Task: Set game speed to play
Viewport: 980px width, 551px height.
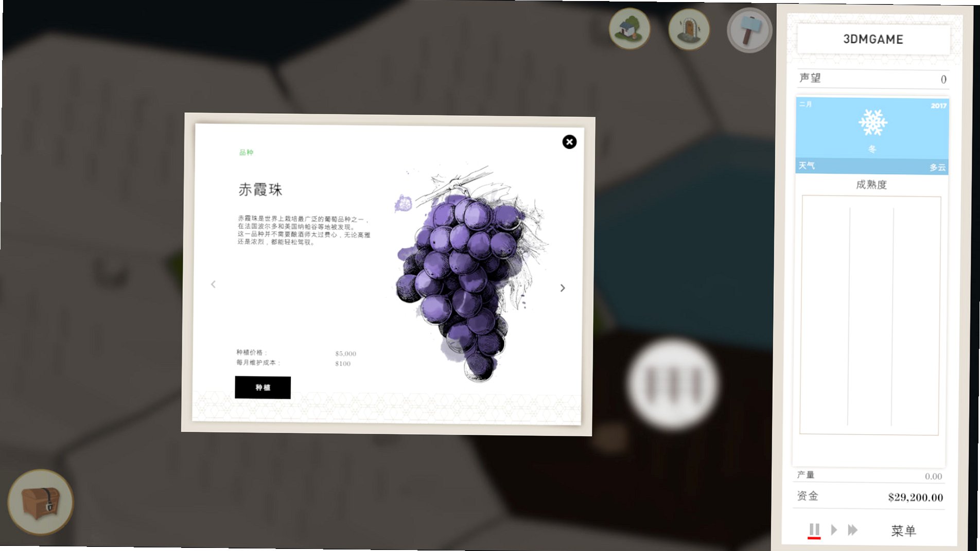Action: point(834,530)
